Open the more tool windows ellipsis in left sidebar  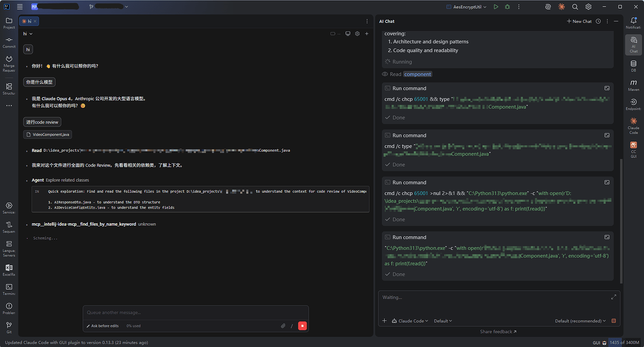click(x=9, y=106)
